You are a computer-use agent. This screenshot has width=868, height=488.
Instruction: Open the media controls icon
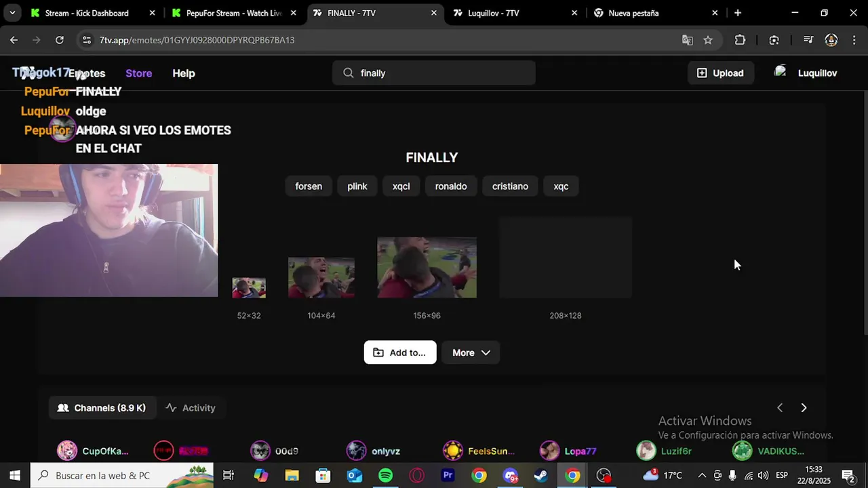808,40
